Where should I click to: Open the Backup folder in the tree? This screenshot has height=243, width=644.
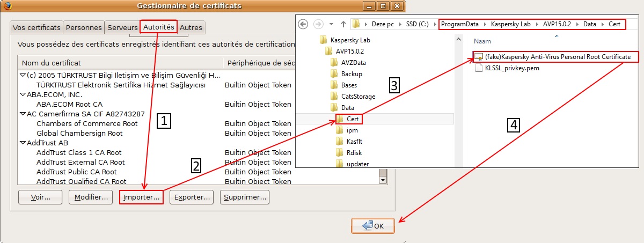click(352, 73)
